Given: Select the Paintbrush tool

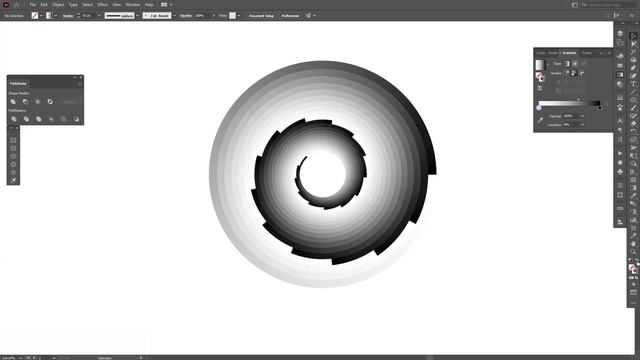Looking at the screenshot, I should (633, 108).
